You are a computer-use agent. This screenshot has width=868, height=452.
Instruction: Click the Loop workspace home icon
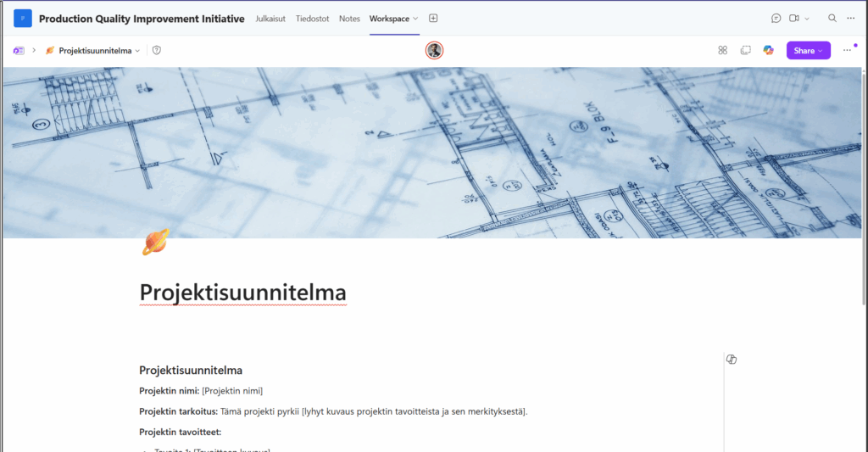coord(19,50)
